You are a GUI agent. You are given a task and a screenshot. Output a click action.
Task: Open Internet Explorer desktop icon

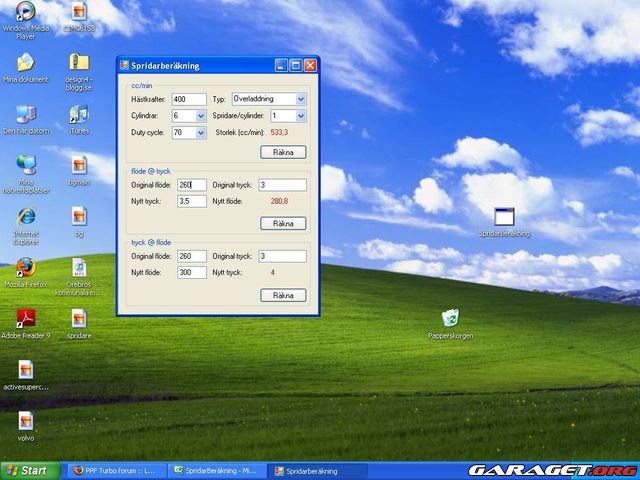(25, 216)
